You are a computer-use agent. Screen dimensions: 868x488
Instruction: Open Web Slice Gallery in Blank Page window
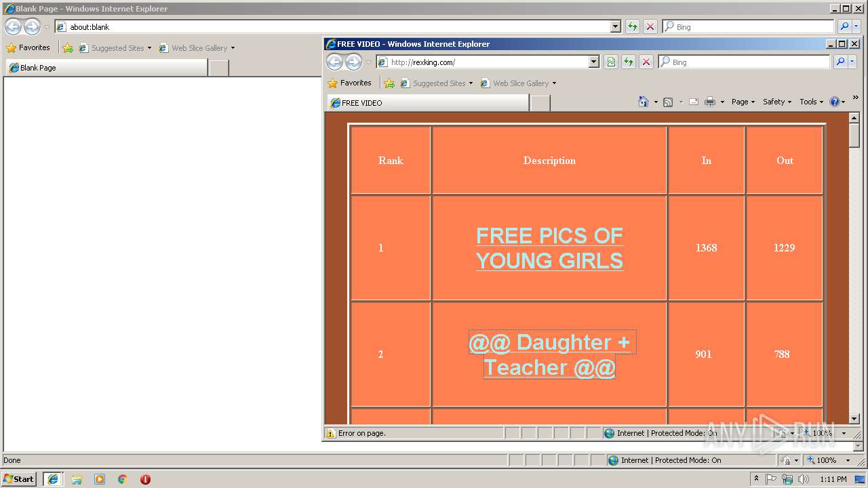tap(197, 48)
